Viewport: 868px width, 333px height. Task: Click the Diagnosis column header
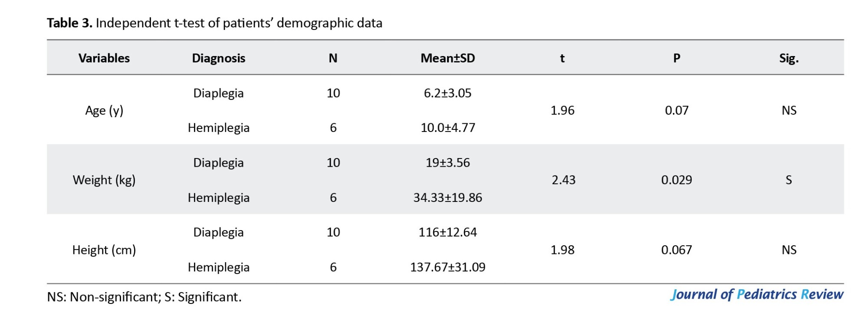(218, 58)
